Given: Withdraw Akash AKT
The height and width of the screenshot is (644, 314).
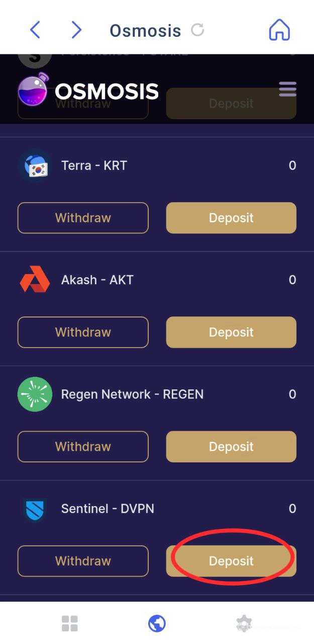Looking at the screenshot, I should [x=83, y=332].
